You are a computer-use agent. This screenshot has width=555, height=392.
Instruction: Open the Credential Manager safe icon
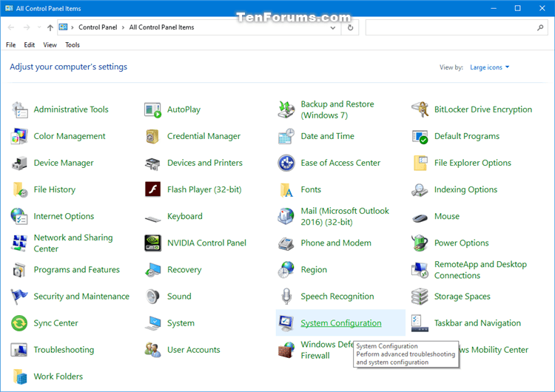click(x=153, y=136)
